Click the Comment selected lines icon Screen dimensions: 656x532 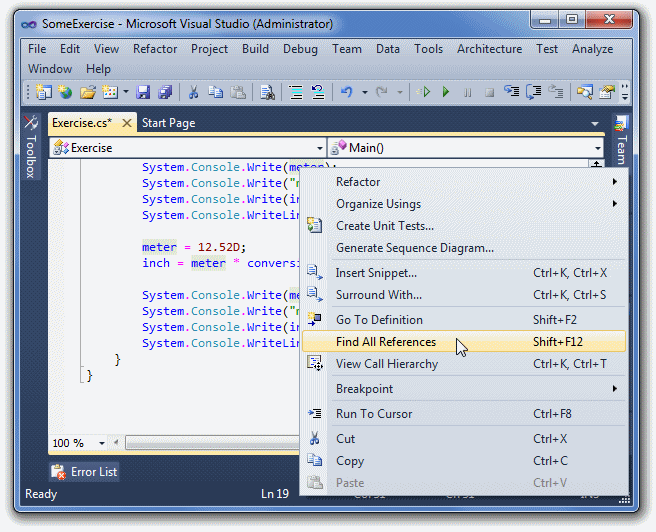point(295,92)
